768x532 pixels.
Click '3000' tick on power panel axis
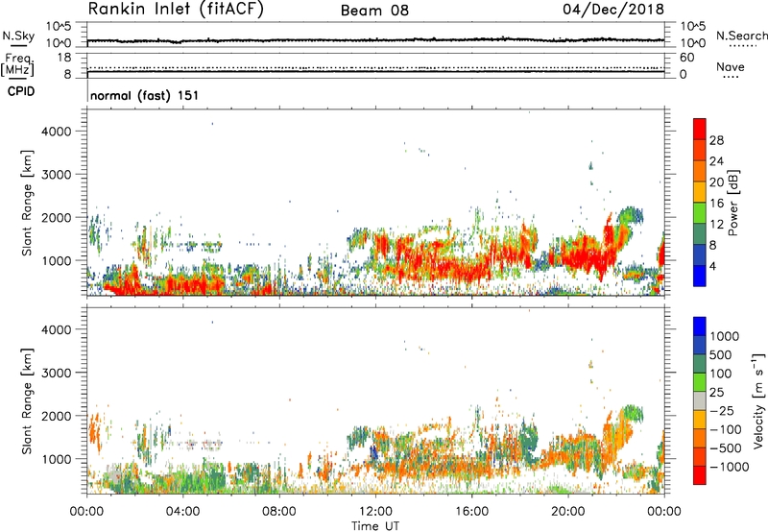(56, 175)
